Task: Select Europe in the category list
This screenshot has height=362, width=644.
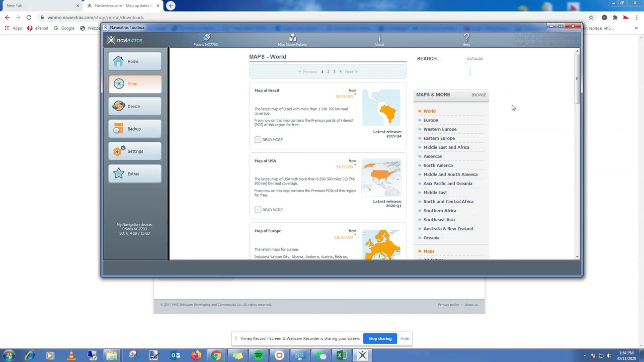Action: click(x=431, y=120)
